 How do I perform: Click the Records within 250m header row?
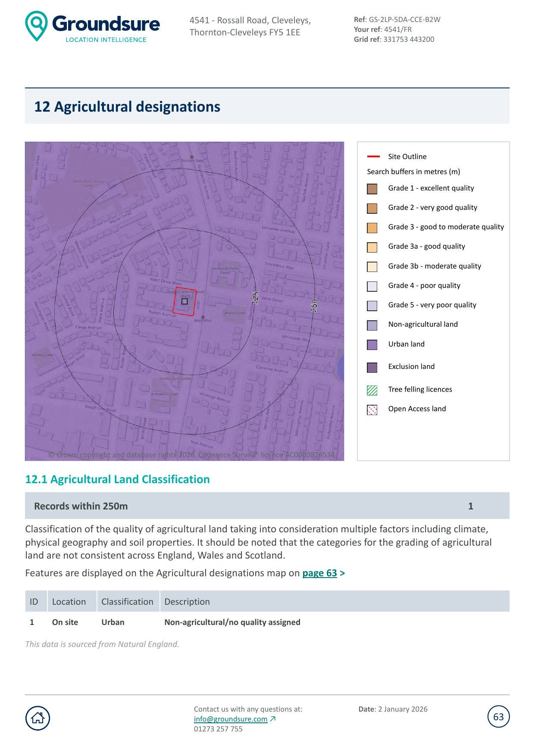[267, 506]
